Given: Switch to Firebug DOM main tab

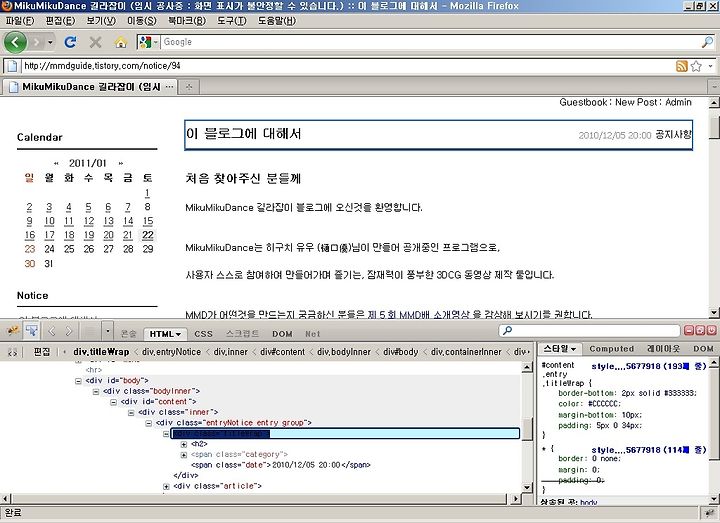Looking at the screenshot, I should pos(282,334).
